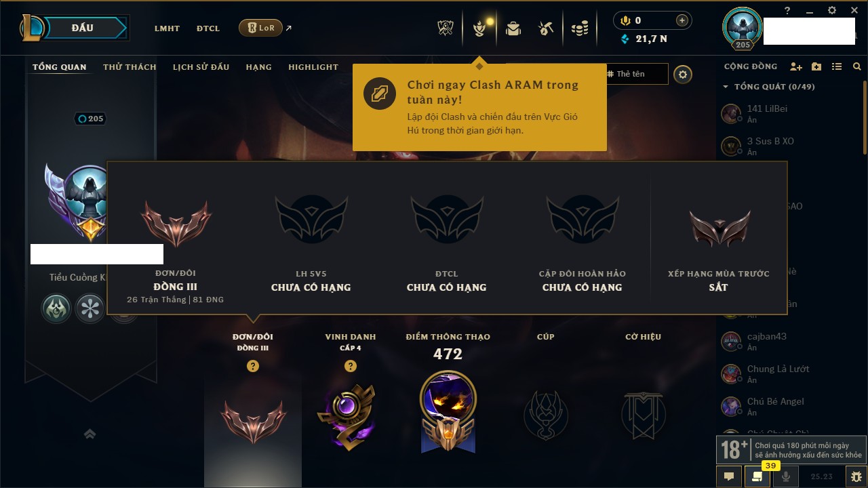Click the new friend folder icon
Viewport: 868px width, 488px height.
(x=816, y=66)
